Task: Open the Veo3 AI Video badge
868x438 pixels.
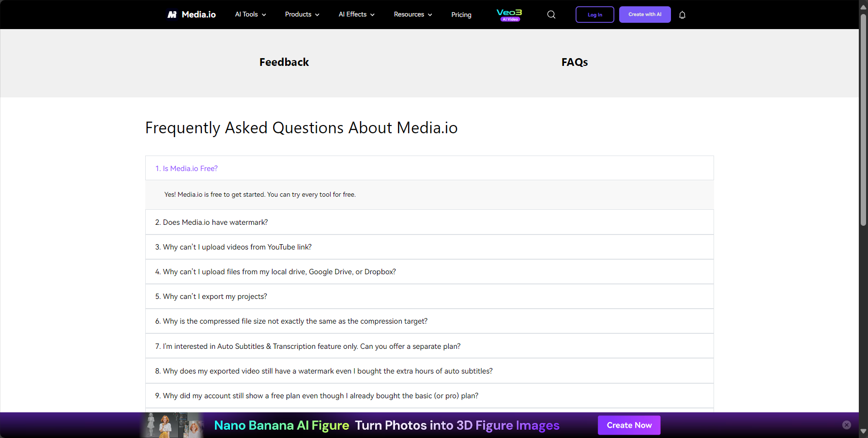Action: (509, 15)
